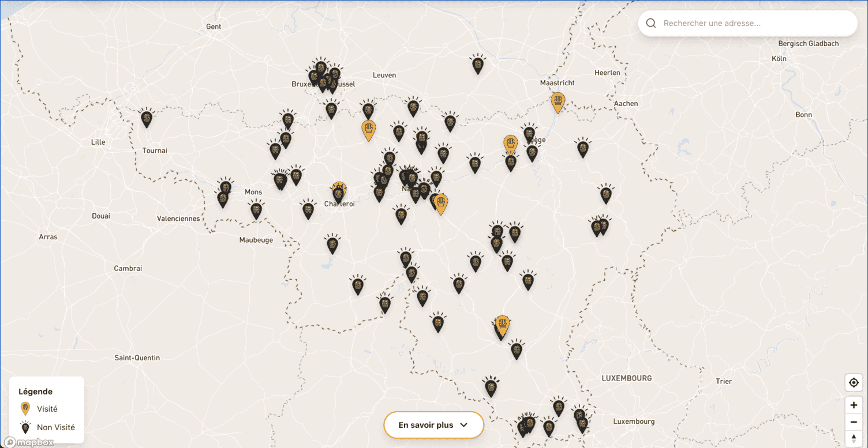
Task: Zoom out using the minus button
Action: coord(854,422)
